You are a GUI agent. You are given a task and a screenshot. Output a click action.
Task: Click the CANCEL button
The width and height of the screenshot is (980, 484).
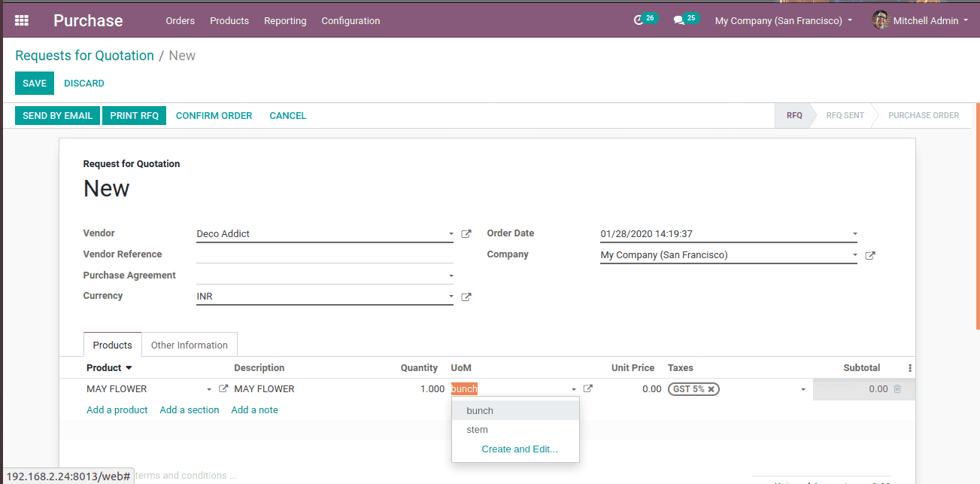pos(288,115)
